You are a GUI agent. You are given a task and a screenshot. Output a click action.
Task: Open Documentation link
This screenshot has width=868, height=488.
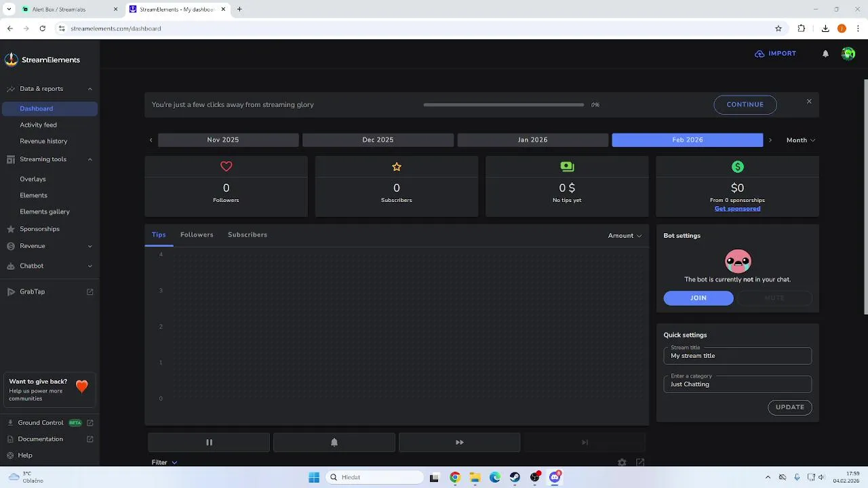coord(50,439)
